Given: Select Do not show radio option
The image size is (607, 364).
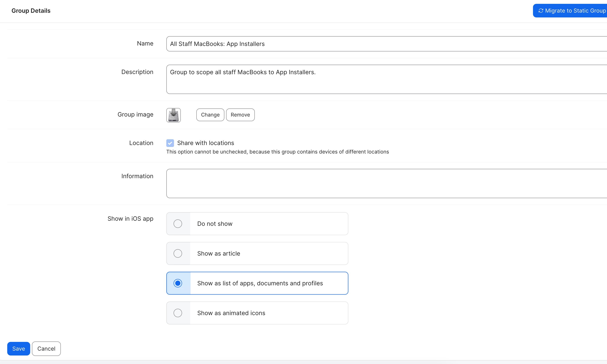Looking at the screenshot, I should click(178, 224).
